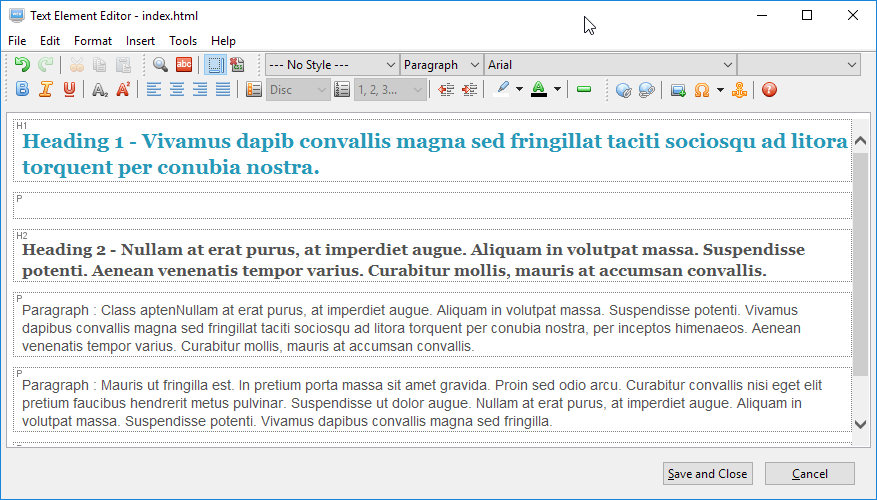Screen dimensions: 877x500
Task: Open font color dropdown arrow
Action: [x=557, y=89]
